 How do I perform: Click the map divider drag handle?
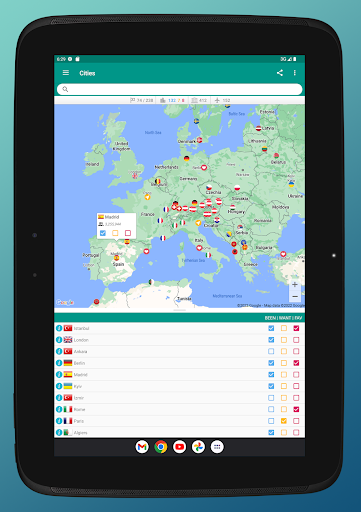(179, 310)
